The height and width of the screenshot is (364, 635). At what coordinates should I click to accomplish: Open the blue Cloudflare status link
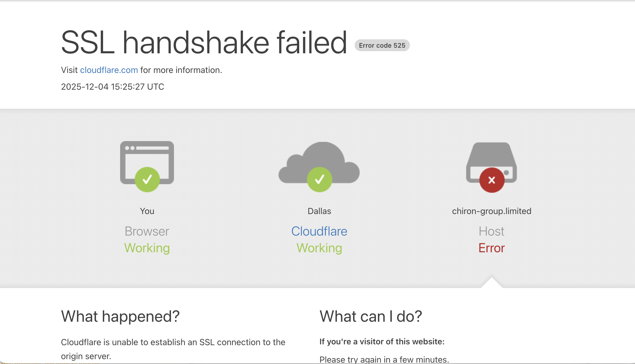pyautogui.click(x=319, y=231)
